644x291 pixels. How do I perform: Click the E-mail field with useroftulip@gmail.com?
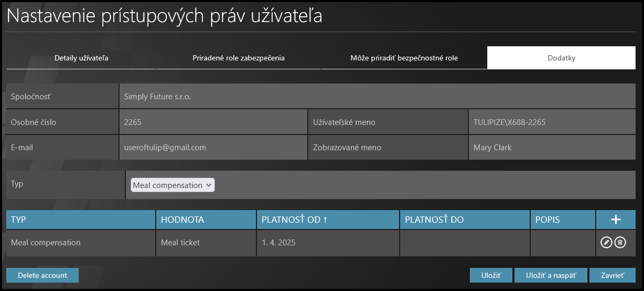click(213, 148)
